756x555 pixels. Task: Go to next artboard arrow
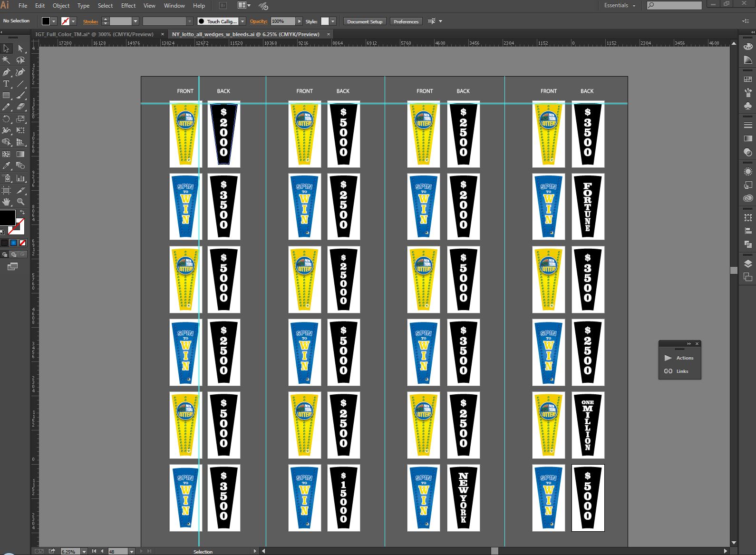(x=140, y=551)
